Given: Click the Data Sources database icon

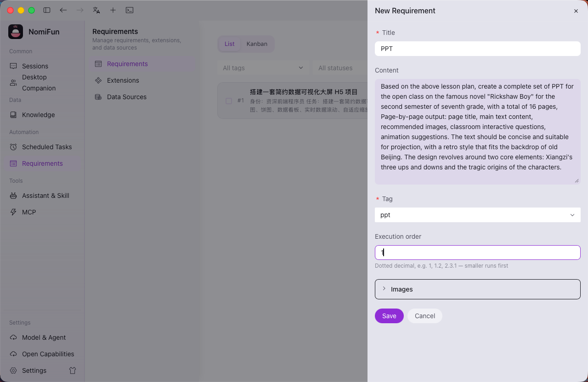Looking at the screenshot, I should click(x=98, y=97).
